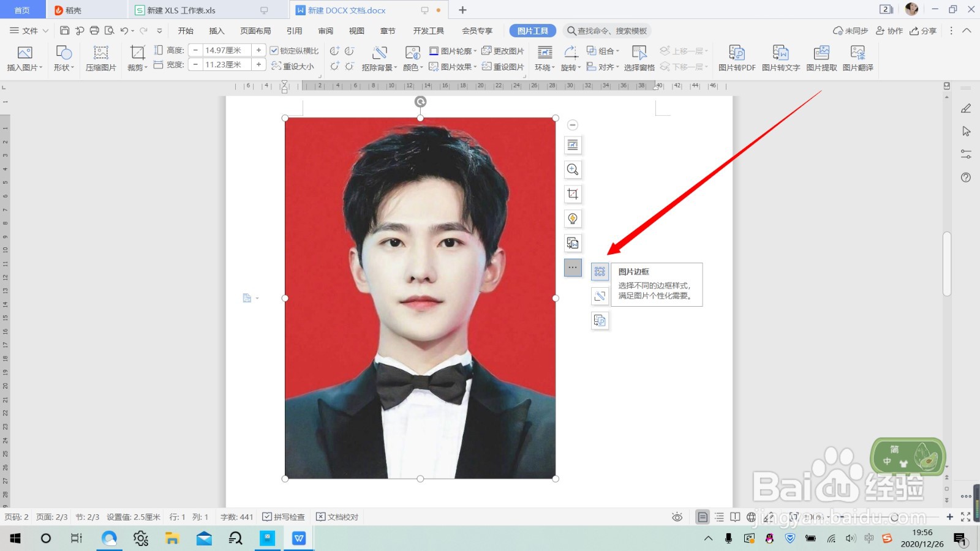Click the save document icon
980x551 pixels.
[x=64, y=31]
